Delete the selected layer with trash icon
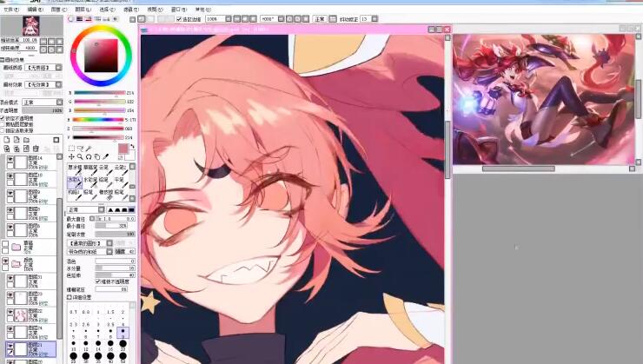Image resolution: width=643 pixels, height=364 pixels. pos(36,149)
